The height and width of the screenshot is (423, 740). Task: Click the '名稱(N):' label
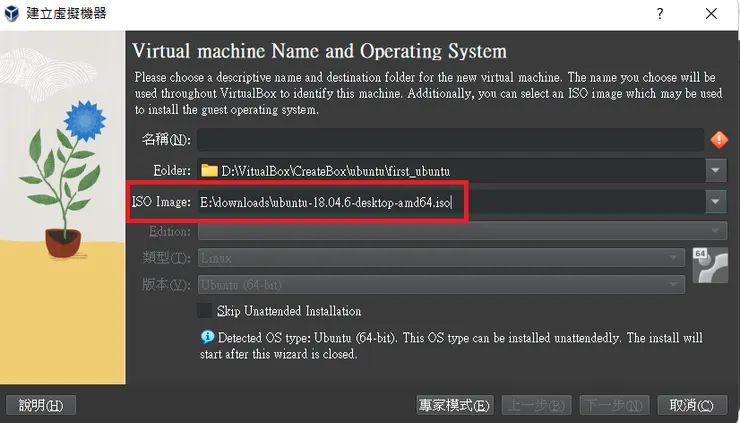166,140
